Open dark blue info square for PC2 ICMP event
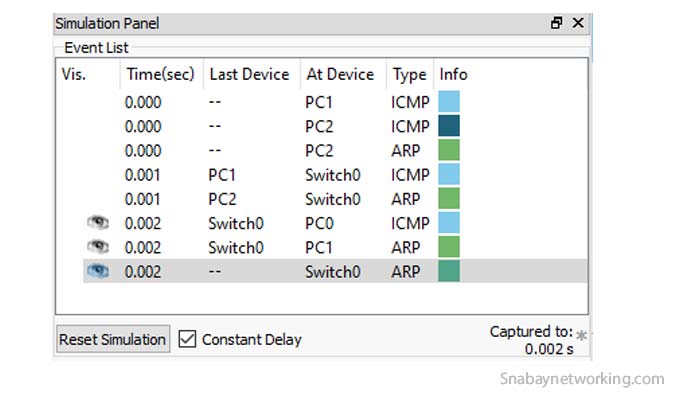700x400 pixels. tap(449, 126)
